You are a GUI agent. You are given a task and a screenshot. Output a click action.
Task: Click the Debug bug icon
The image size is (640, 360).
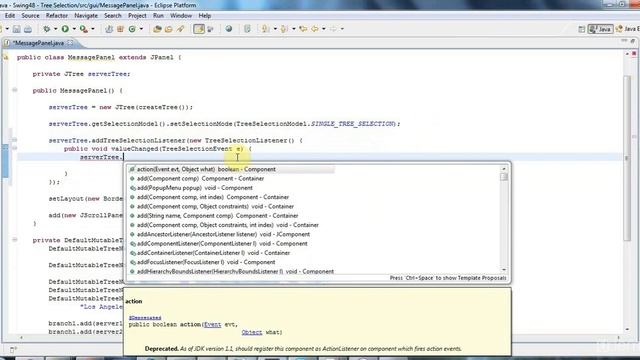[x=47, y=29]
